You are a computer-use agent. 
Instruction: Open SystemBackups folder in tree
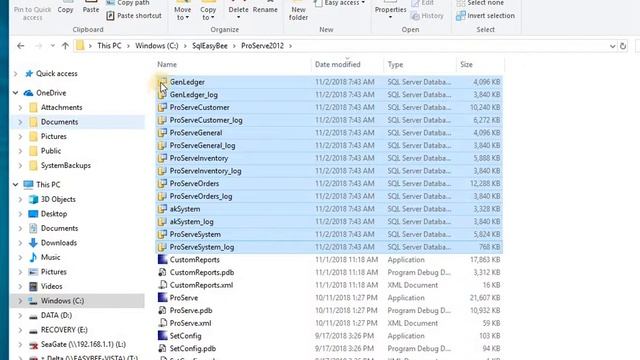click(66, 166)
